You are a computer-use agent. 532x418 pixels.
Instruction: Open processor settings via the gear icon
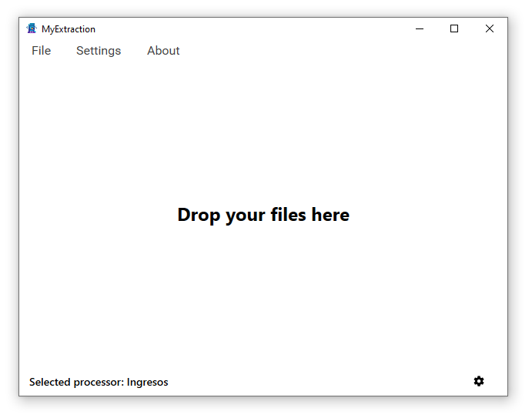[479, 381]
